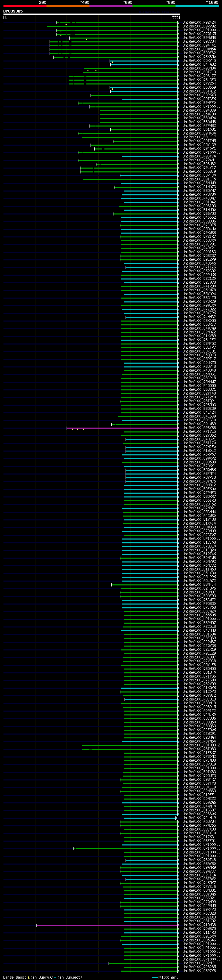Image resolution: width=222 pixels, height=980 pixels.
Task: Select the UniRef100_C1CJ08 label
Action: 199,543
